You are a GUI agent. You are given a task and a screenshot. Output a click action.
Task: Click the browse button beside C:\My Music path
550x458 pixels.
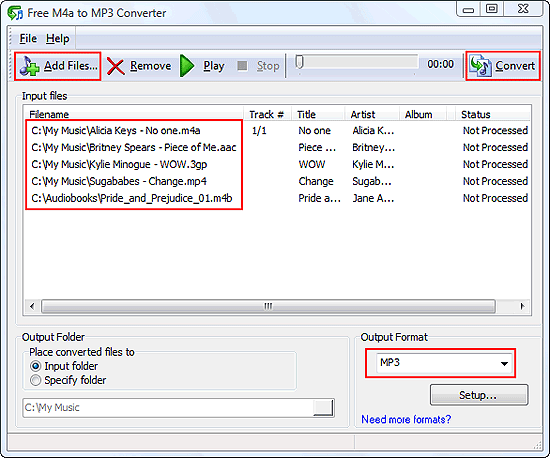(323, 408)
